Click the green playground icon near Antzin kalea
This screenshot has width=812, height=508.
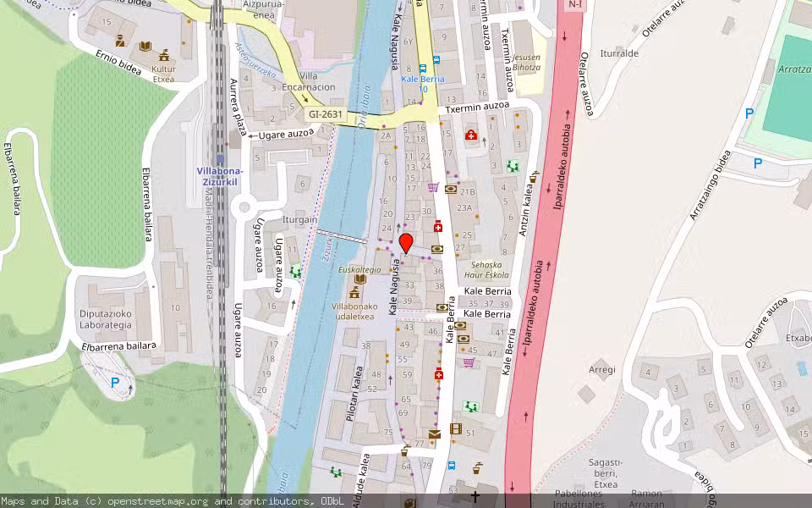pyautogui.click(x=513, y=167)
